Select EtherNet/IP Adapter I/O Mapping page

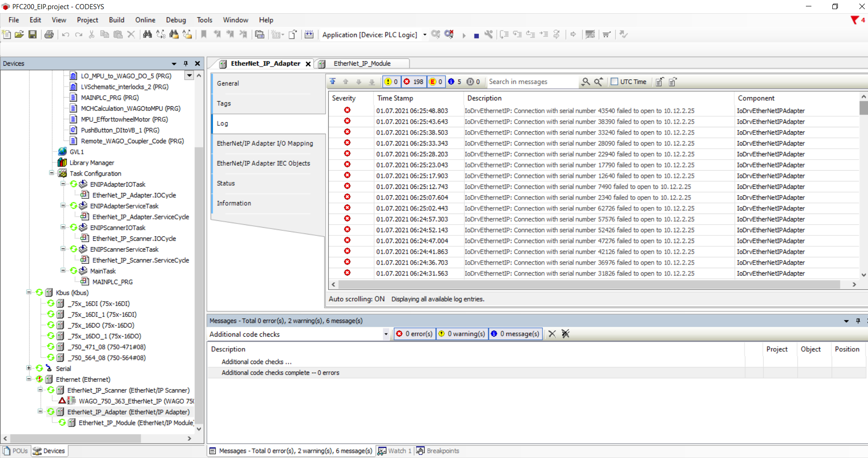point(265,143)
